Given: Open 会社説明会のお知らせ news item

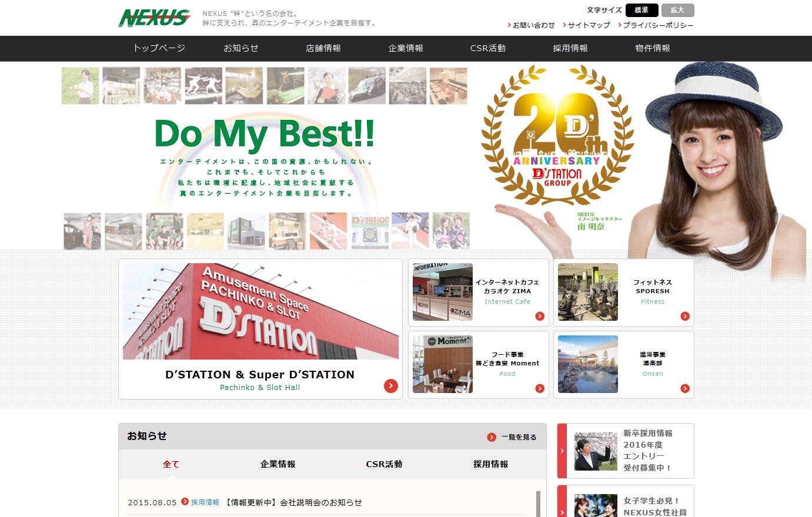Looking at the screenshot, I should (x=293, y=502).
